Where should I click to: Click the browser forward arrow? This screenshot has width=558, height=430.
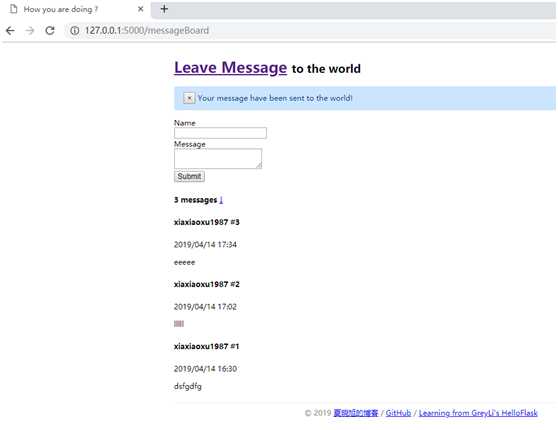coord(30,31)
